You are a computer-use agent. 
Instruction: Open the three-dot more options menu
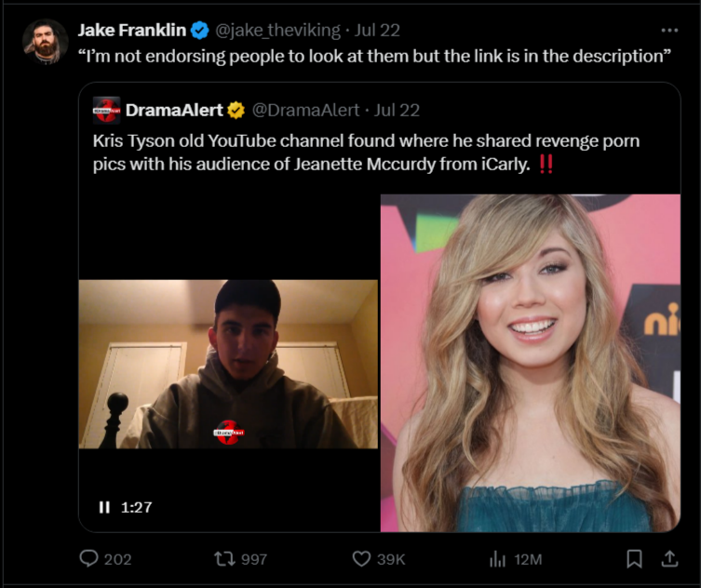(669, 31)
